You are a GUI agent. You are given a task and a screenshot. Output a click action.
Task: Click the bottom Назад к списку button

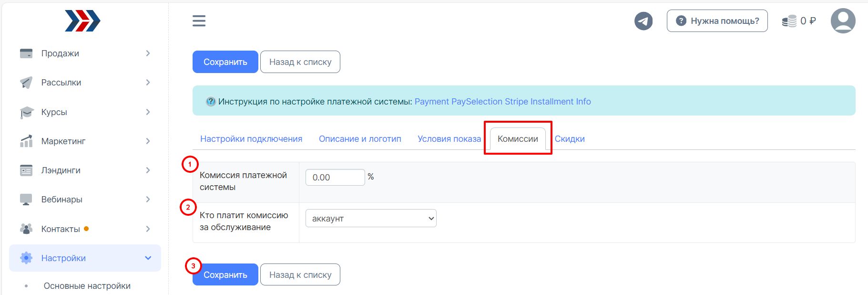point(300,274)
